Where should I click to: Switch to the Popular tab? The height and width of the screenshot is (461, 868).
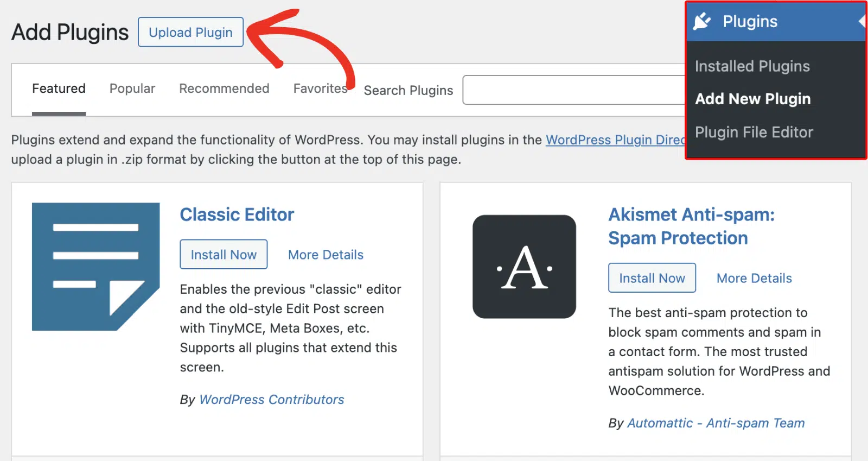(x=132, y=89)
